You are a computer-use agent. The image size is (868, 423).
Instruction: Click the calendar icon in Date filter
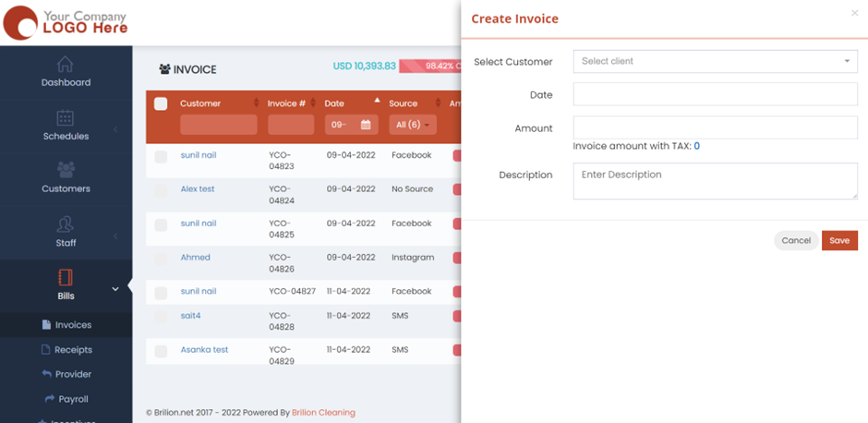pos(366,125)
